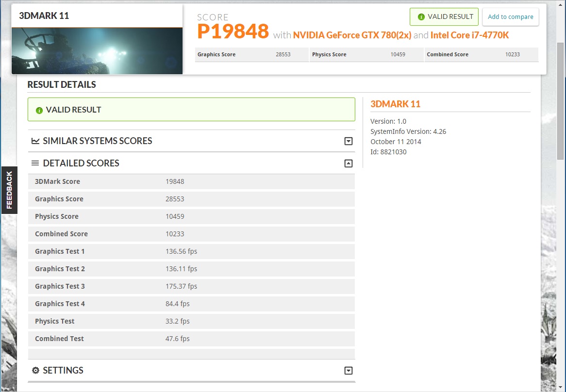
Task: Click Intel Core i7-4770K link
Action: pos(469,35)
